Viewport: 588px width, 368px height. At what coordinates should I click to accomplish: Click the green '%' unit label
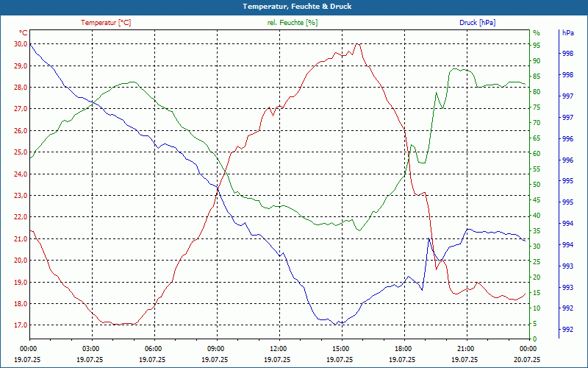tap(537, 33)
